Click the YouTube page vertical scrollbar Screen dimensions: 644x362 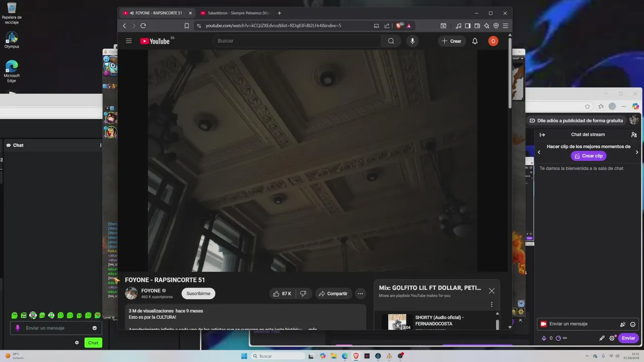pos(510,73)
